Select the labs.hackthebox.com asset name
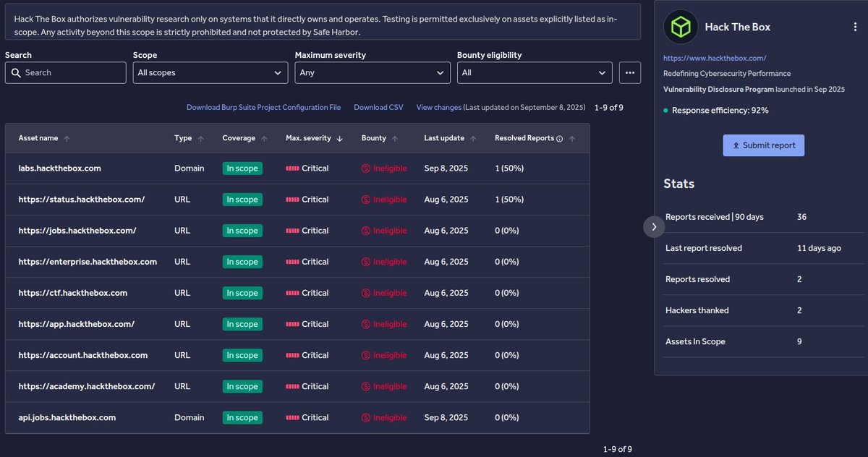868x457 pixels. click(x=60, y=168)
